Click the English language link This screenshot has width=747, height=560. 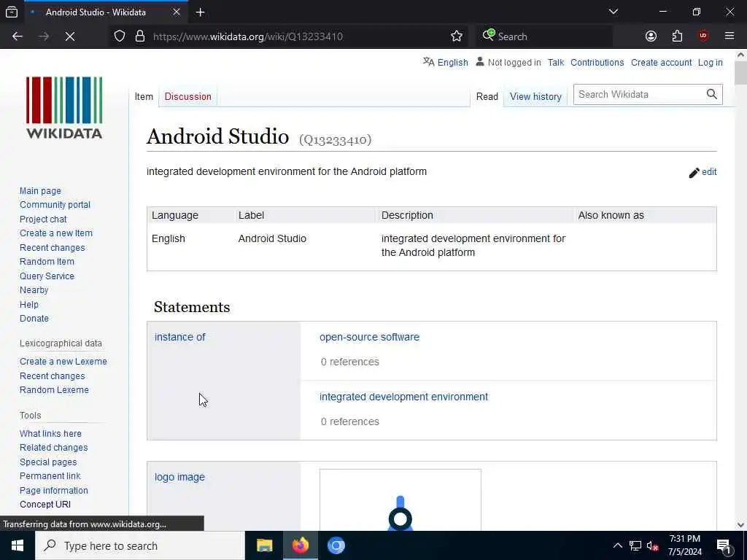tap(452, 63)
